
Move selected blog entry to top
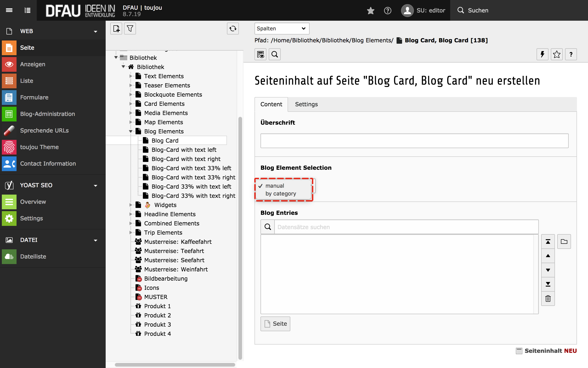click(x=548, y=241)
